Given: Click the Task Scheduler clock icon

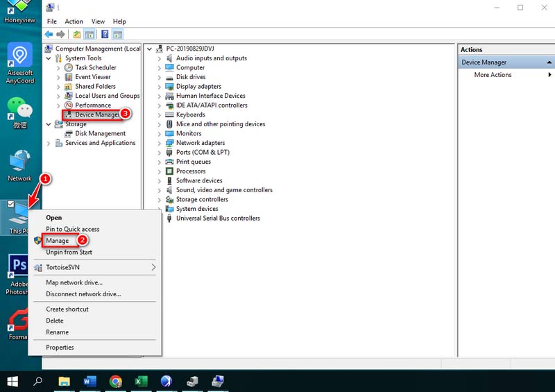Looking at the screenshot, I should 69,67.
